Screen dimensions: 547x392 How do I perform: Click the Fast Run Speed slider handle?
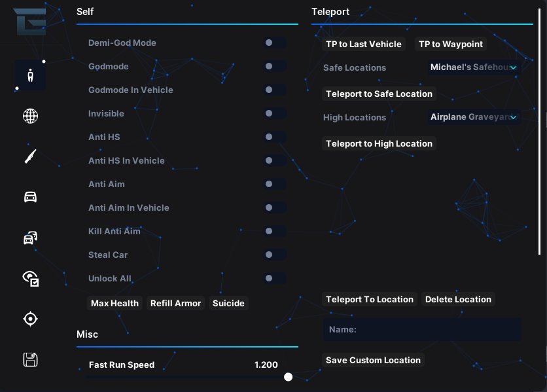(288, 377)
